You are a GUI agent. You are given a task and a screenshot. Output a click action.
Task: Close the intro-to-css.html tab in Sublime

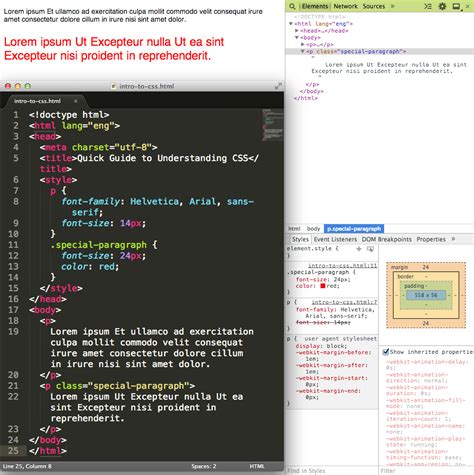coord(76,101)
